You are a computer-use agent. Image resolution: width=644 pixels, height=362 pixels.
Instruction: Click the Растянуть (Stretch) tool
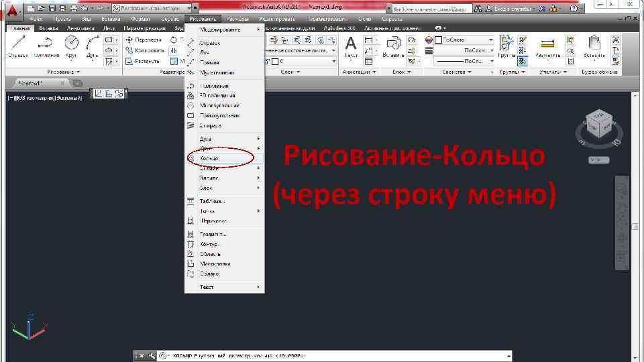pyautogui.click(x=142, y=61)
